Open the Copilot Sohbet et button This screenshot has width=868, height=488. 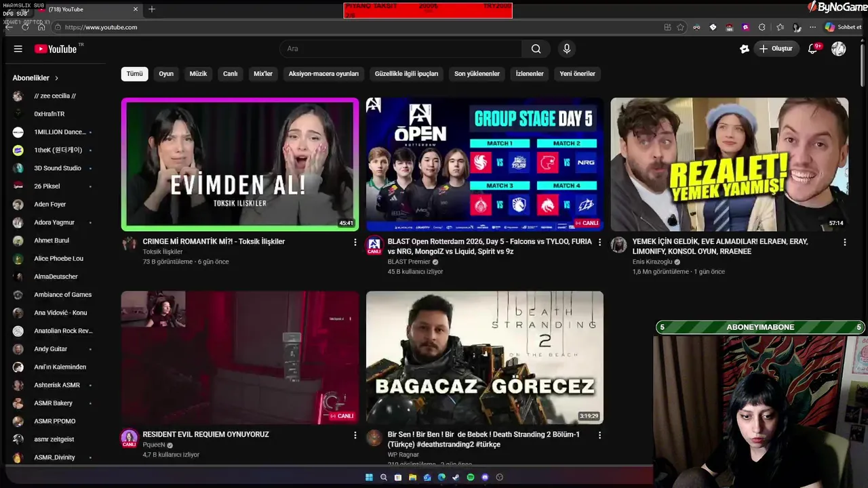tap(843, 27)
